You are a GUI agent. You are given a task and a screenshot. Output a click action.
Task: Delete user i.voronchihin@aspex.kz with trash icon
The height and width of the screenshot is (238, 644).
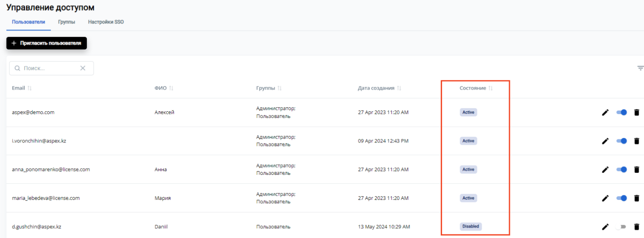click(x=636, y=141)
